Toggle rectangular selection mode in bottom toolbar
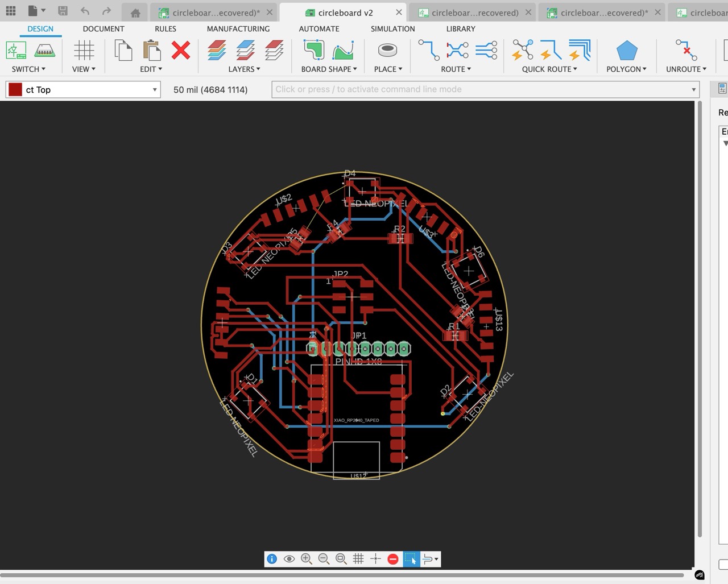 tap(411, 559)
